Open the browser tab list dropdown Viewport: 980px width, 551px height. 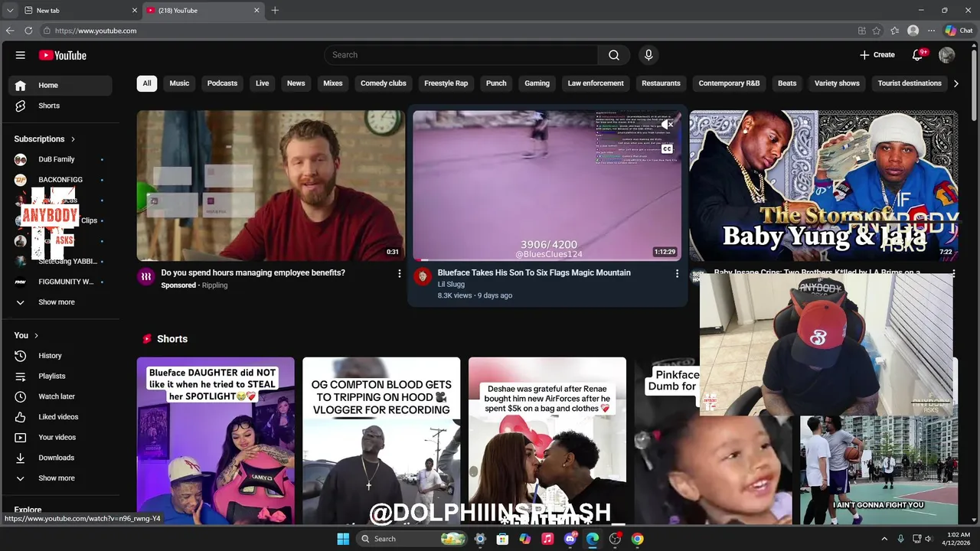coord(9,10)
